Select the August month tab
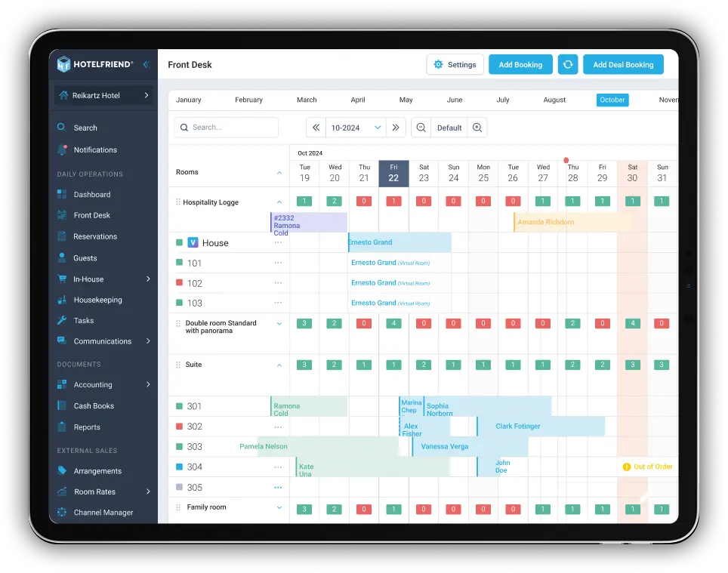The width and height of the screenshot is (728, 573). [554, 100]
